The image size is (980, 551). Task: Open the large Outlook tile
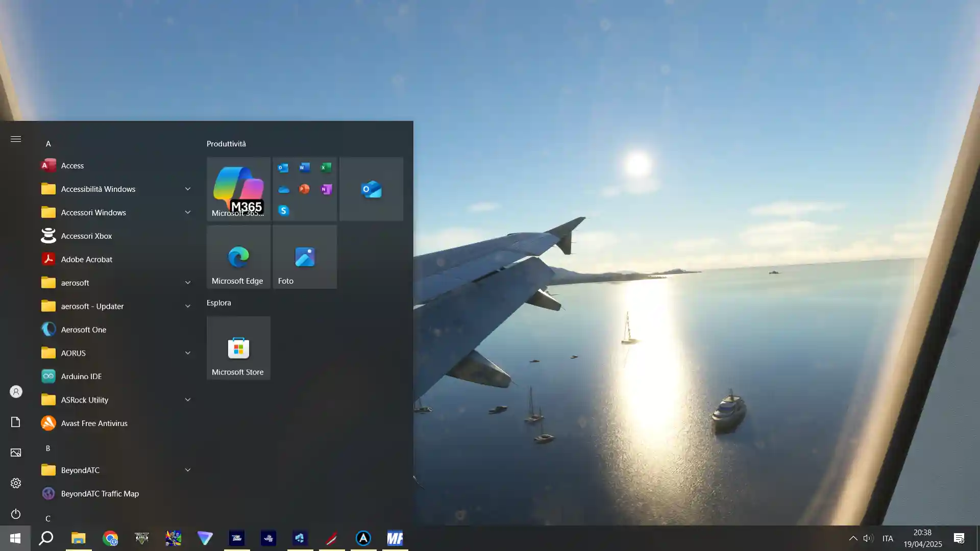click(371, 189)
